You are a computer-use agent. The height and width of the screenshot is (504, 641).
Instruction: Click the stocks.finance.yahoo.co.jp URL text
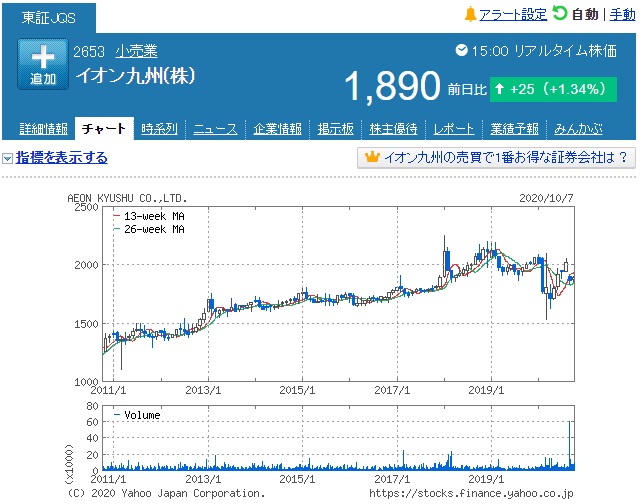(x=471, y=493)
